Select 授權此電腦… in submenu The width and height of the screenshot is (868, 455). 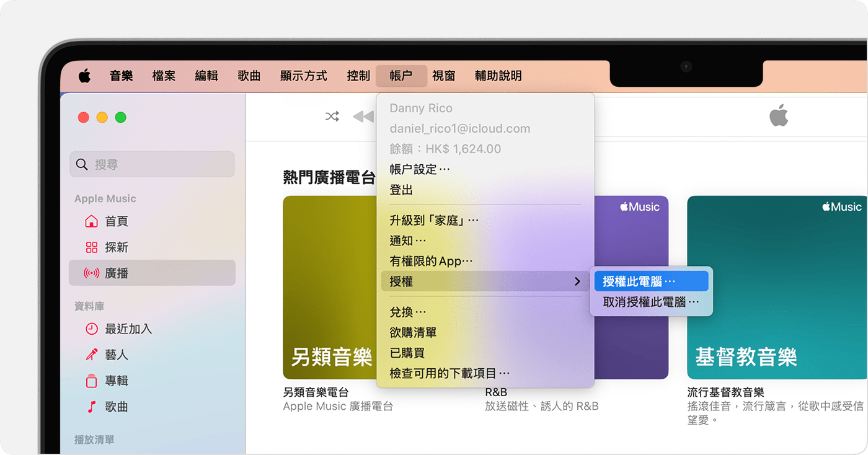pyautogui.click(x=651, y=281)
